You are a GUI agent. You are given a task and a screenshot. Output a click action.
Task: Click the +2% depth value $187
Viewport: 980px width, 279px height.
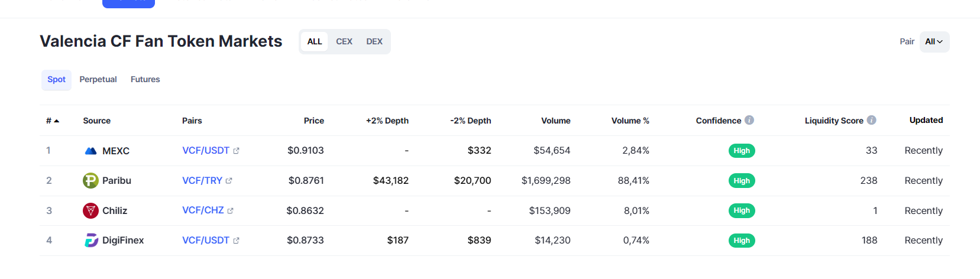point(398,241)
